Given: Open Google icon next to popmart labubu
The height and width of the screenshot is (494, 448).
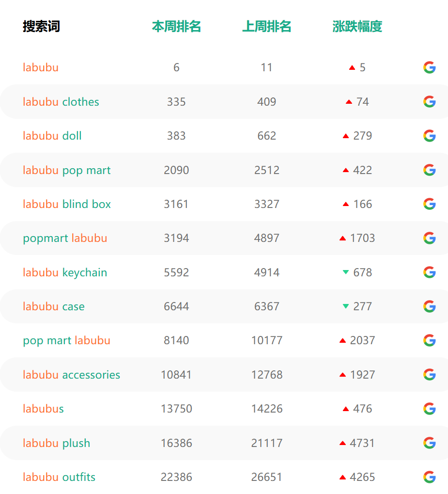Looking at the screenshot, I should coord(430,238).
